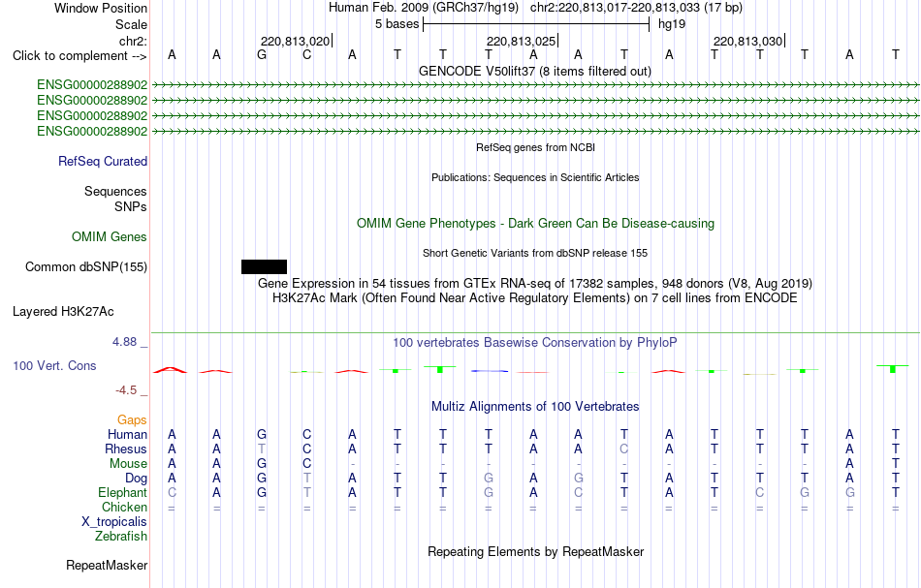Click the blue negative PhyloP conservation bar

(490, 371)
